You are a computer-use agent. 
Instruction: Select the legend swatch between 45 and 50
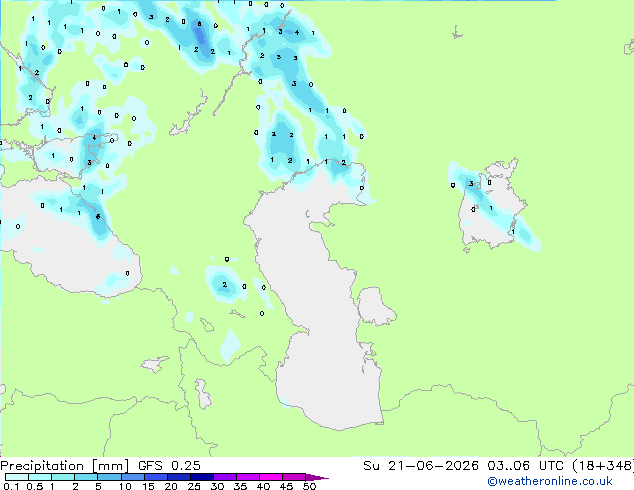point(294,477)
